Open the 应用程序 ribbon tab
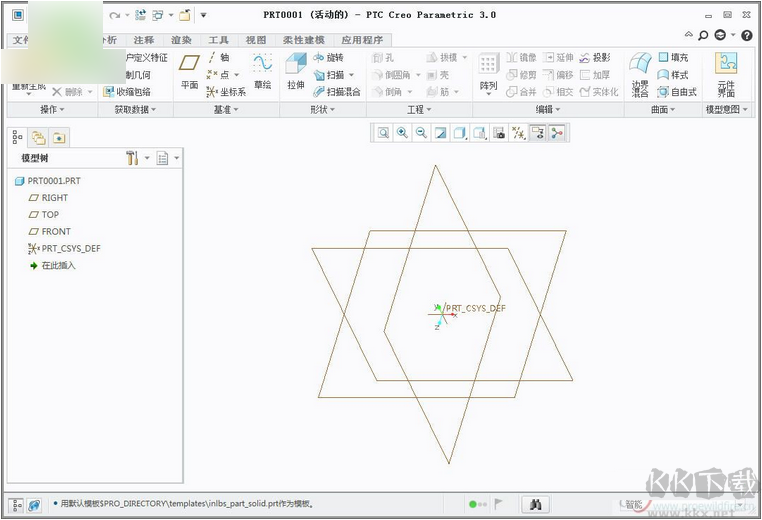This screenshot has height=520, width=762. pos(362,40)
